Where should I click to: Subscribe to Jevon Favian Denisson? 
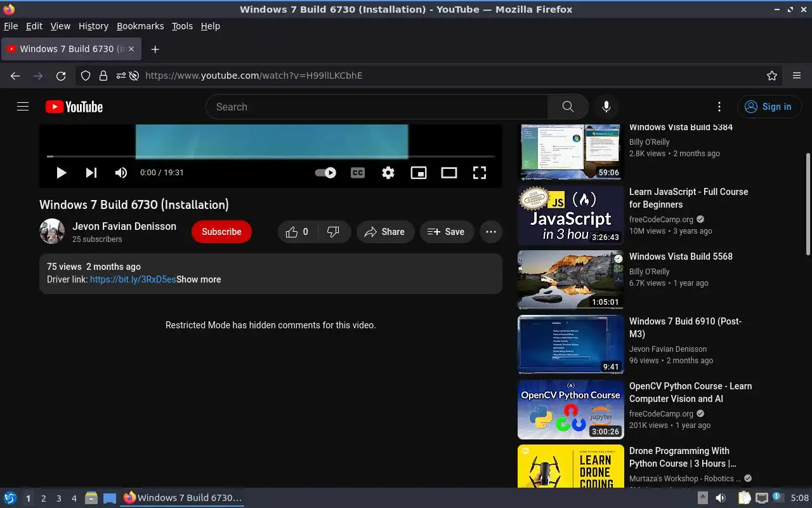[x=221, y=232]
